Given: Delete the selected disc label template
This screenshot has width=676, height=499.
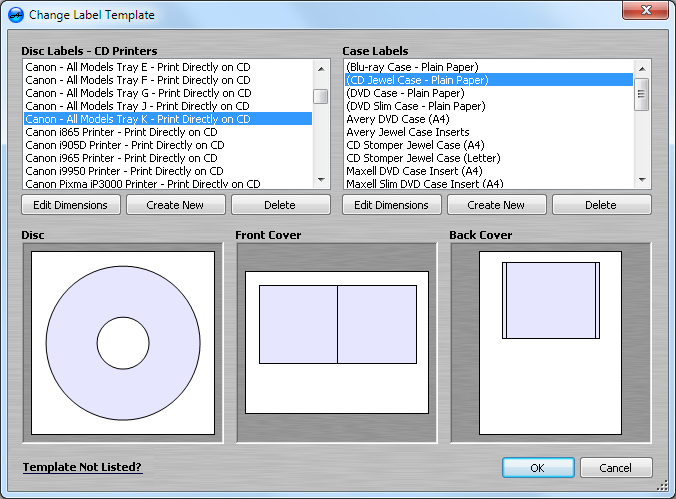Looking at the screenshot, I should click(281, 205).
